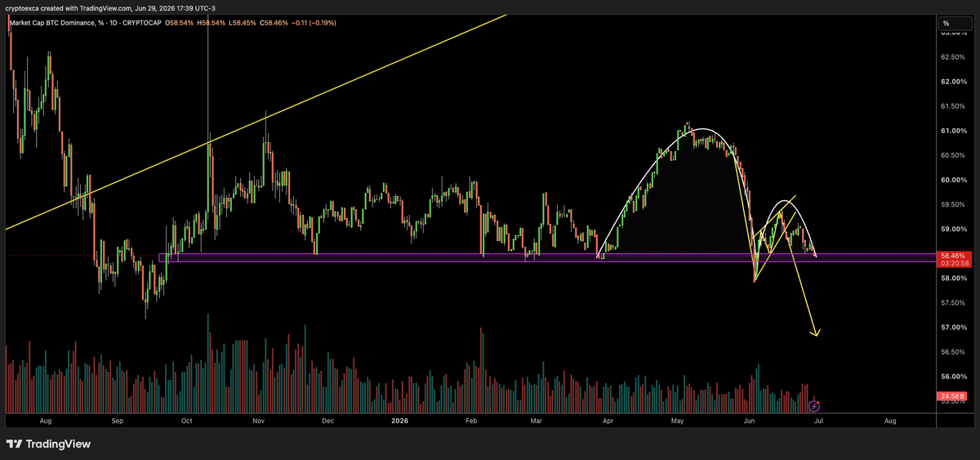Click the Oct time axis label

(187, 421)
